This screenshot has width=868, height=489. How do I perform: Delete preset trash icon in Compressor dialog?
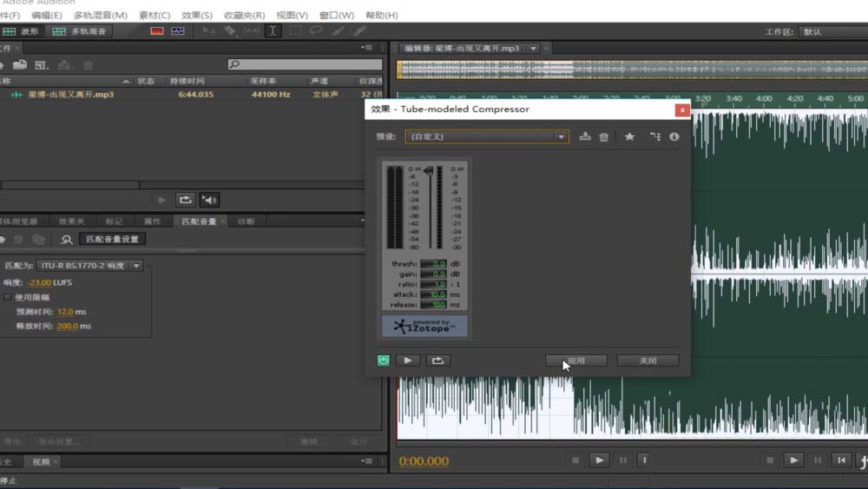click(604, 136)
